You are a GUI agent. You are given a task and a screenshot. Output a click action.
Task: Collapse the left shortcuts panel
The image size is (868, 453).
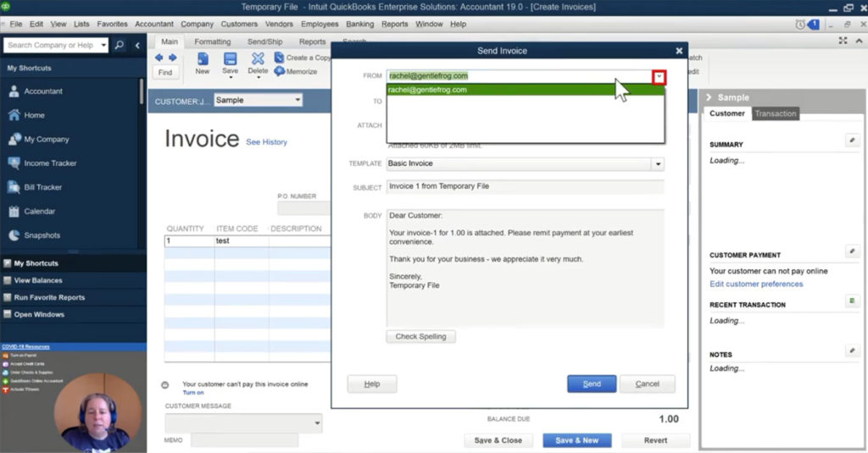(x=137, y=45)
